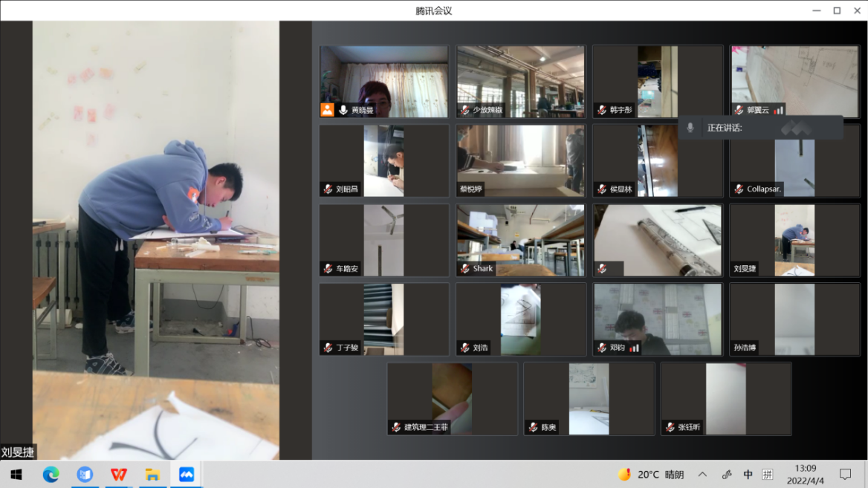
Task: Select 蔡悦婷's video thumbnail
Action: [x=521, y=160]
